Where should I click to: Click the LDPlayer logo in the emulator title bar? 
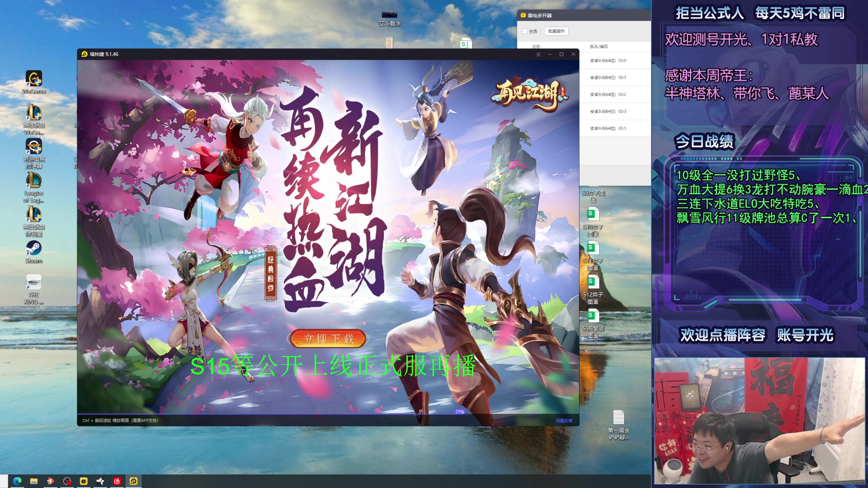click(84, 54)
